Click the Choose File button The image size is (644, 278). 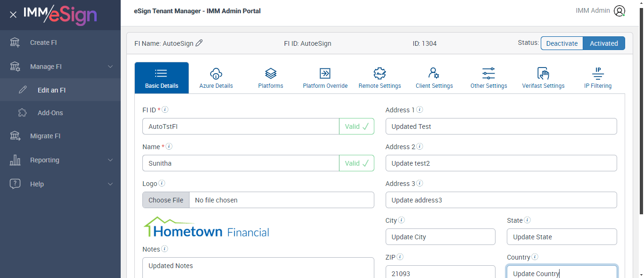tap(166, 200)
